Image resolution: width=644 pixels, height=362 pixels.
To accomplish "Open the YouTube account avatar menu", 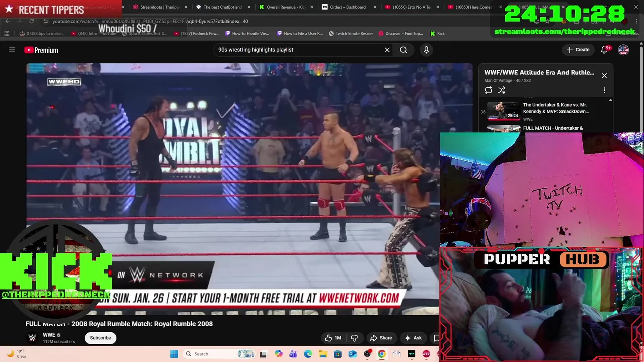I will click(x=623, y=50).
